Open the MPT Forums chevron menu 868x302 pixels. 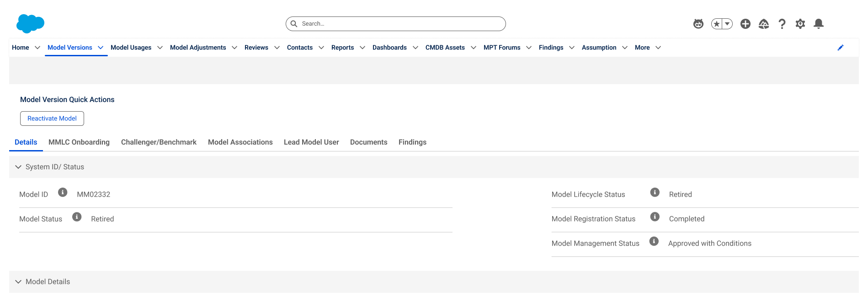coord(529,48)
